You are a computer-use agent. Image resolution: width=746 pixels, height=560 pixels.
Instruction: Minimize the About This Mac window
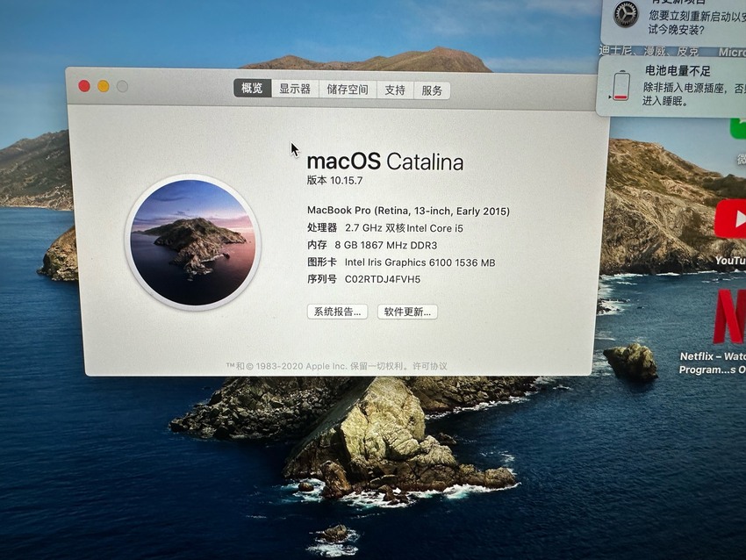[104, 86]
